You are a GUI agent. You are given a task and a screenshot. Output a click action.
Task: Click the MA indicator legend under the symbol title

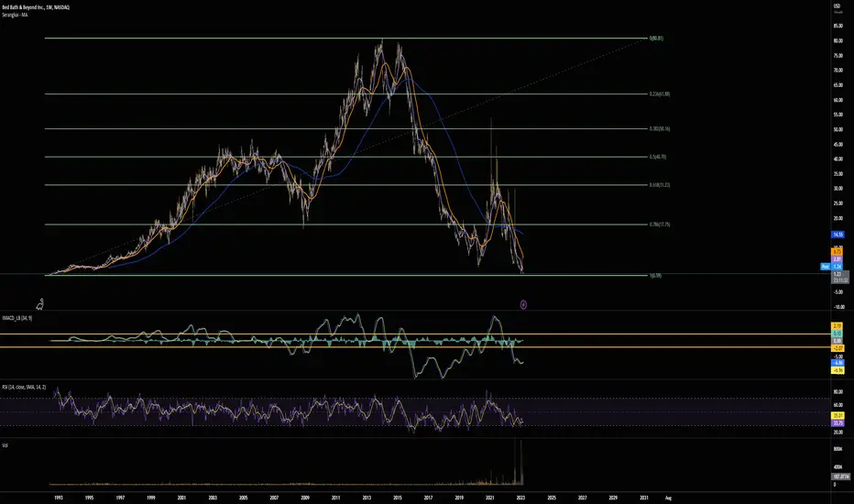click(x=15, y=15)
